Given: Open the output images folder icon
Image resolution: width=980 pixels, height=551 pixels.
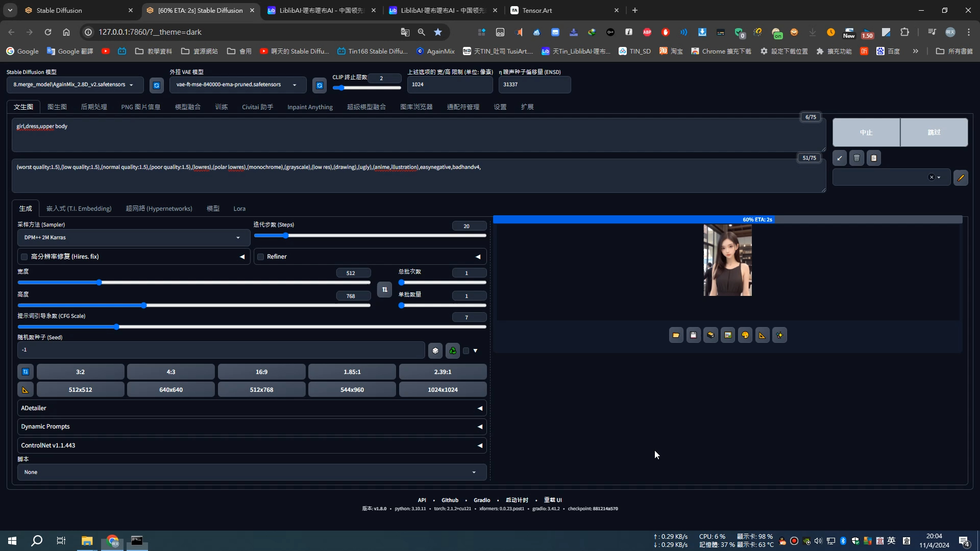Looking at the screenshot, I should (676, 335).
